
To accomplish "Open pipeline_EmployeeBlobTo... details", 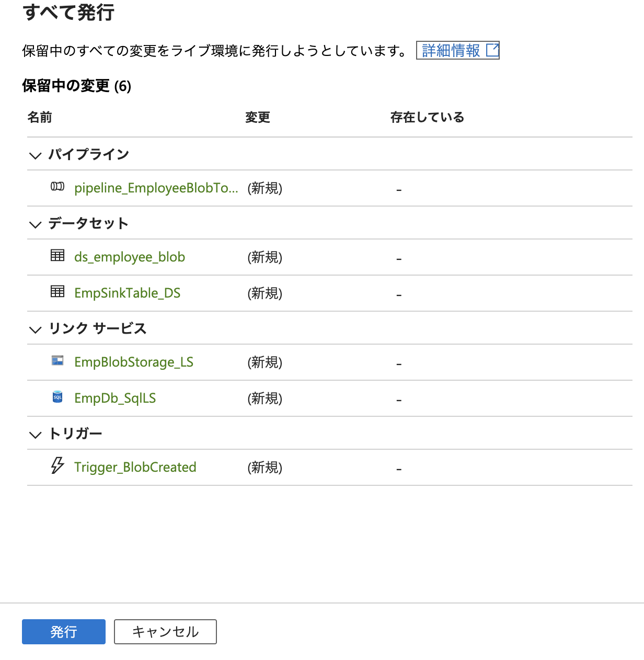I will (x=156, y=188).
